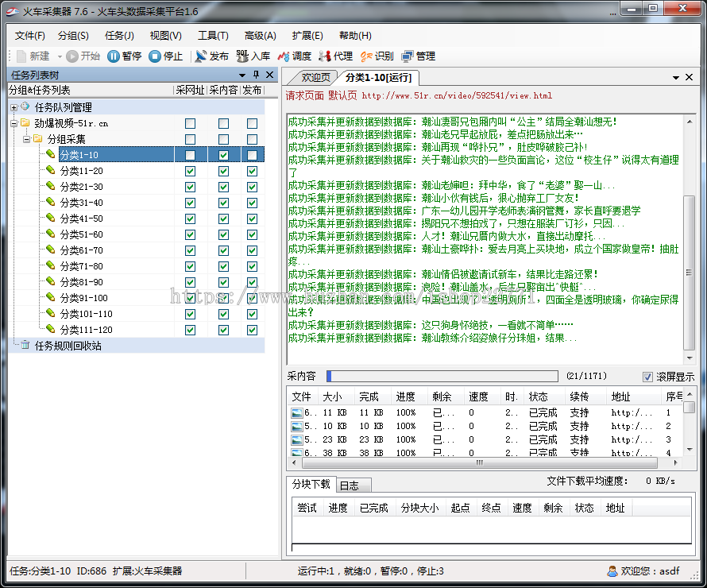Viewport: 707px width, 588px height.
Task: Click the 分块大小 column header
Action: [419, 508]
